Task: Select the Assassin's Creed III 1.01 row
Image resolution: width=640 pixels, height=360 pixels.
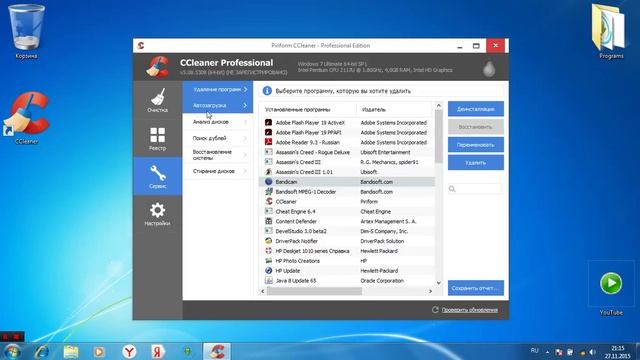Action: click(x=347, y=172)
